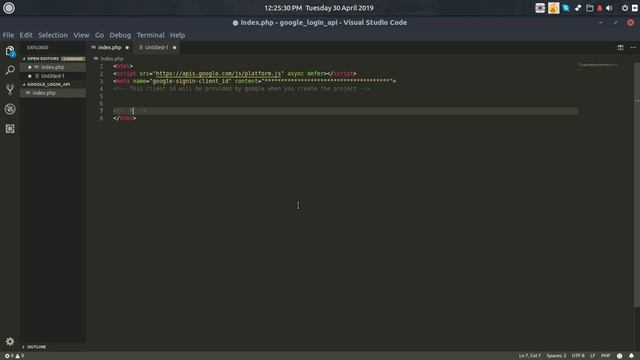Viewport: 640px width, 360px height.
Task: Click the screen recorder tray icon
Action: 540,8
